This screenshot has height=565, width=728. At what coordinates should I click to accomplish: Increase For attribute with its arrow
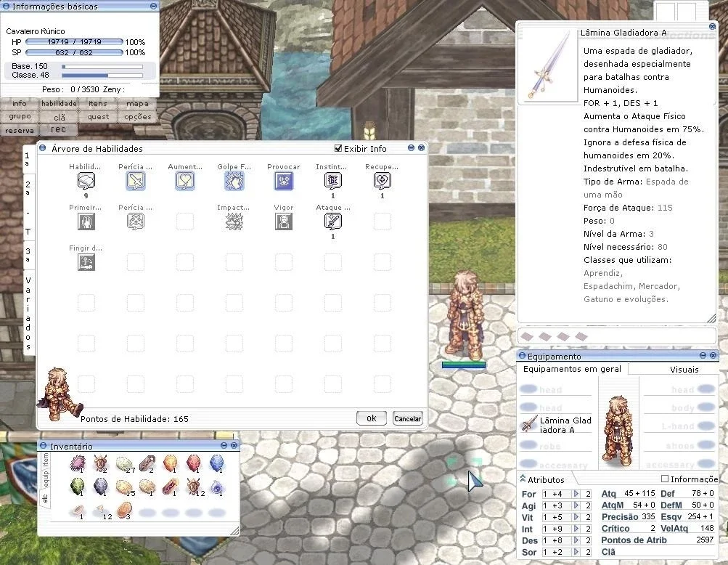[576, 494]
